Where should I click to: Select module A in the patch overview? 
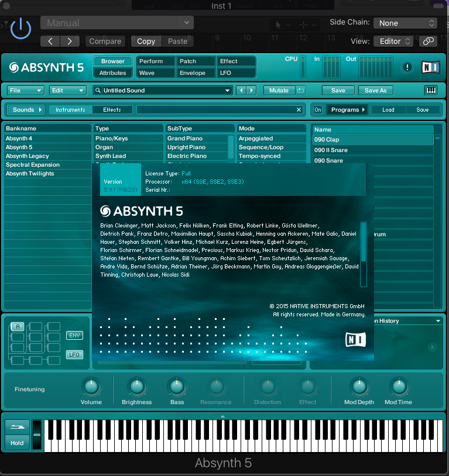[18, 327]
